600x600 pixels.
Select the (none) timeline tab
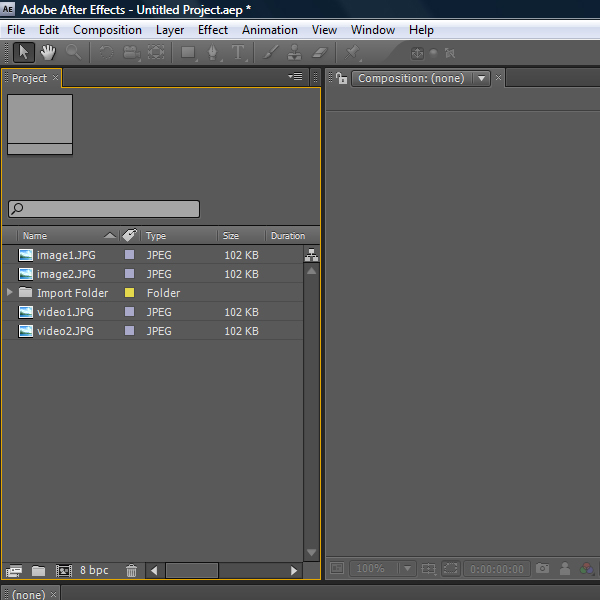(28, 594)
